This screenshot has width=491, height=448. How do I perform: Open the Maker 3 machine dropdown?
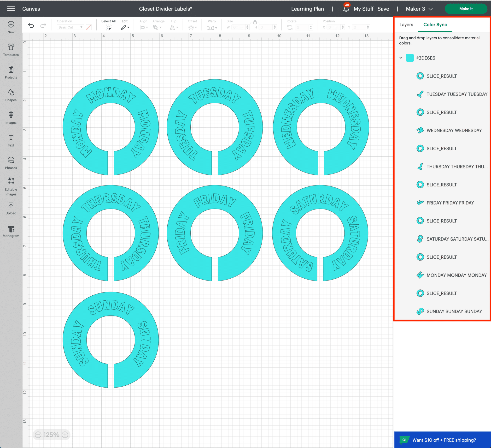419,9
